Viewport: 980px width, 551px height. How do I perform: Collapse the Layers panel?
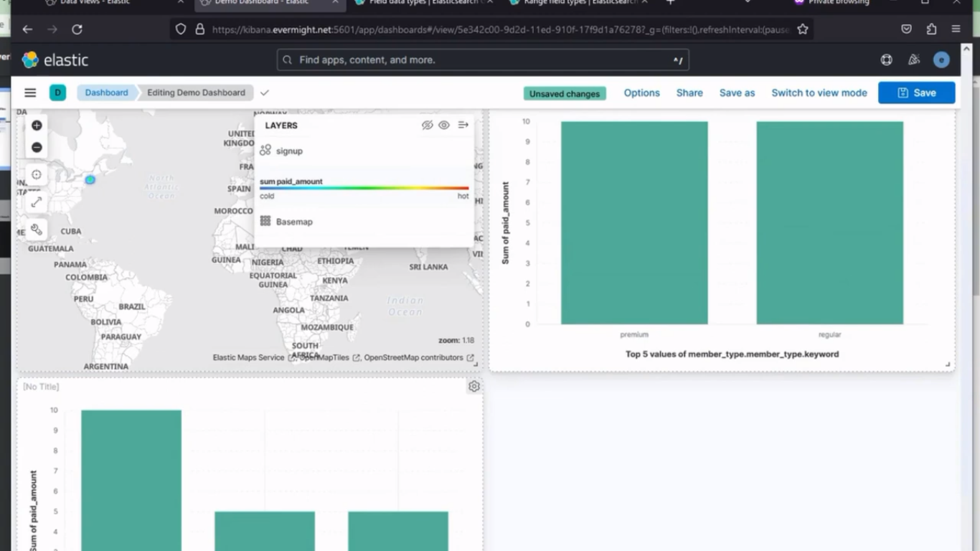[x=463, y=125]
